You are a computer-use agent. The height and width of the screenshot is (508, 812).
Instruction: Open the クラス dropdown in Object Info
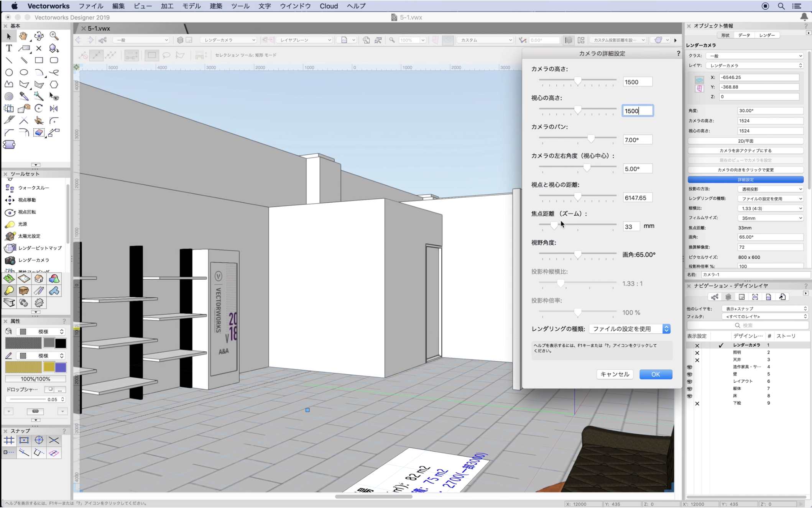[755, 56]
